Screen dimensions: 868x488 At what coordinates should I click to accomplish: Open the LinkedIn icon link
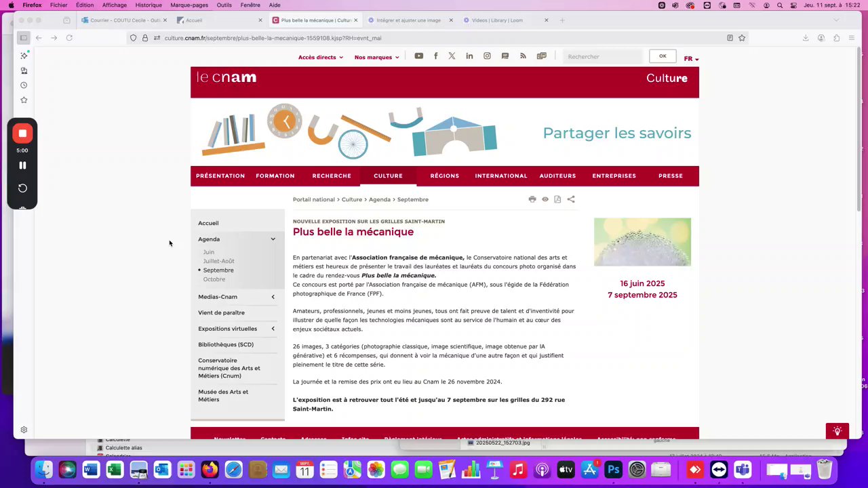point(469,56)
